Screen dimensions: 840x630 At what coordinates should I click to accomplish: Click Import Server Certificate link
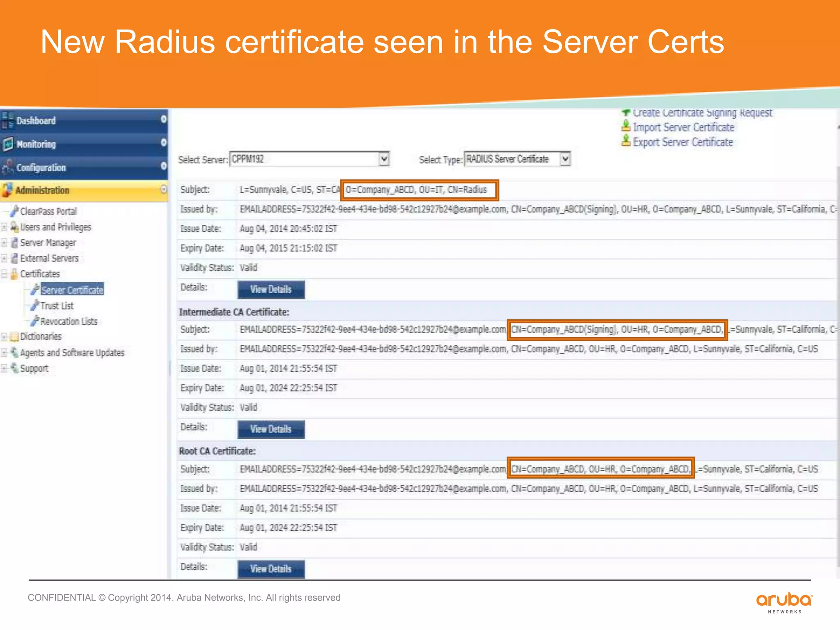[683, 127]
